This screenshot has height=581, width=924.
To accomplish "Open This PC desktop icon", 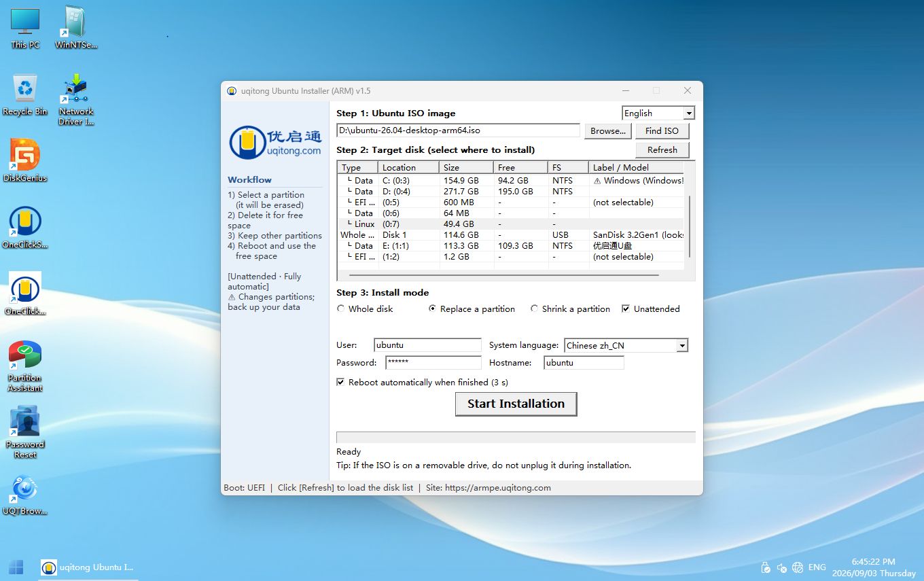I will pyautogui.click(x=25, y=28).
